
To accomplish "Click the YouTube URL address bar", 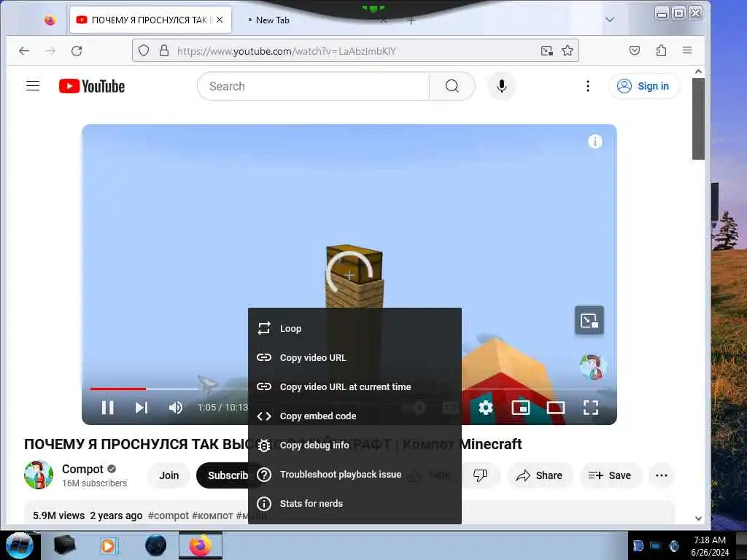I will [x=355, y=51].
